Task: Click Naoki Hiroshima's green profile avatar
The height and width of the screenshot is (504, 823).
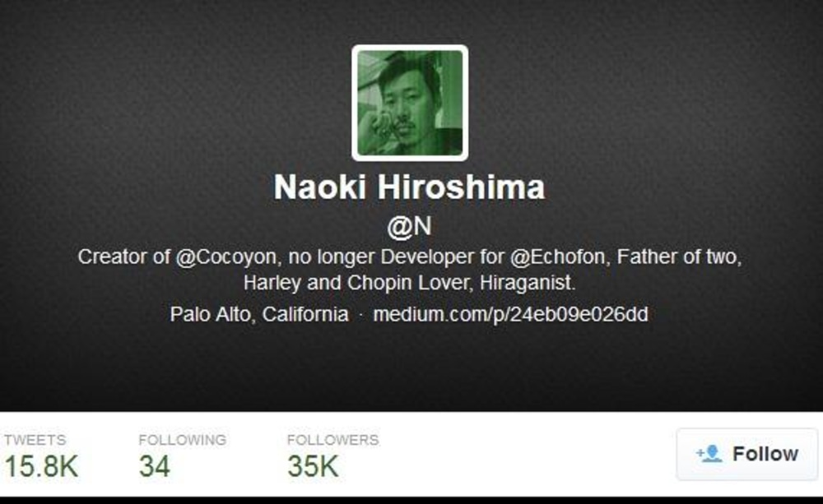Action: point(410,103)
